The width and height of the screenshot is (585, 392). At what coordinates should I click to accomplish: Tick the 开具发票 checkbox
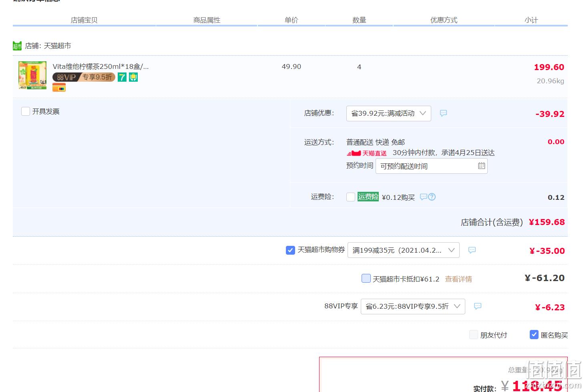click(x=26, y=111)
